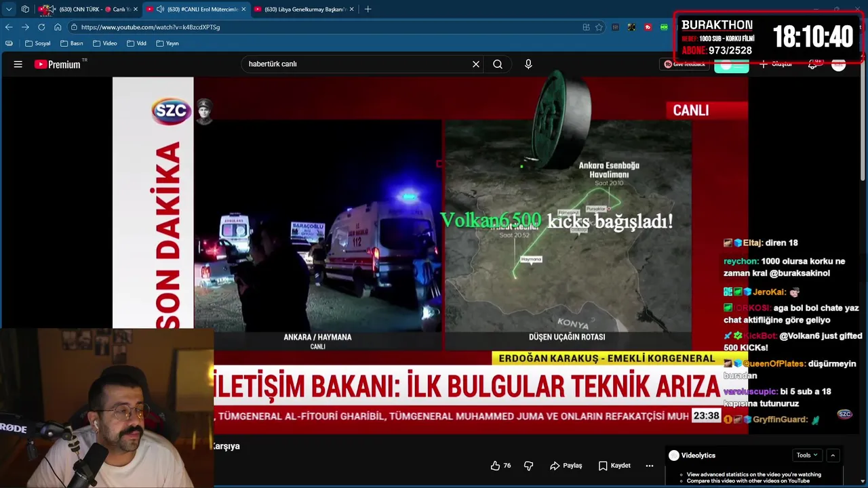Reload the current page

[x=41, y=27]
